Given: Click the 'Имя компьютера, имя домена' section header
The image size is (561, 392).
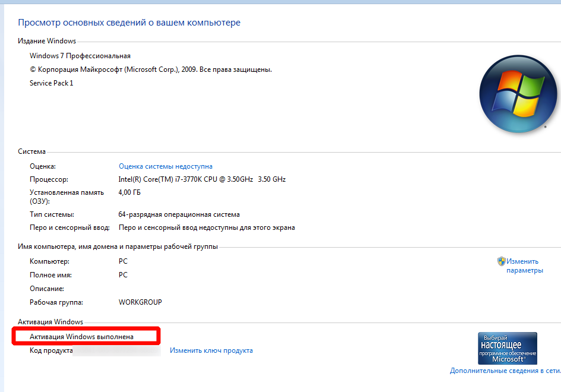Looking at the screenshot, I should tap(118, 246).
